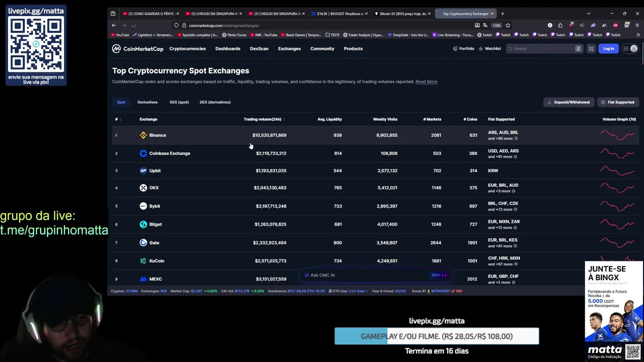Click the Avg. Liquidity column header
The width and height of the screenshot is (644, 362).
pos(330,119)
